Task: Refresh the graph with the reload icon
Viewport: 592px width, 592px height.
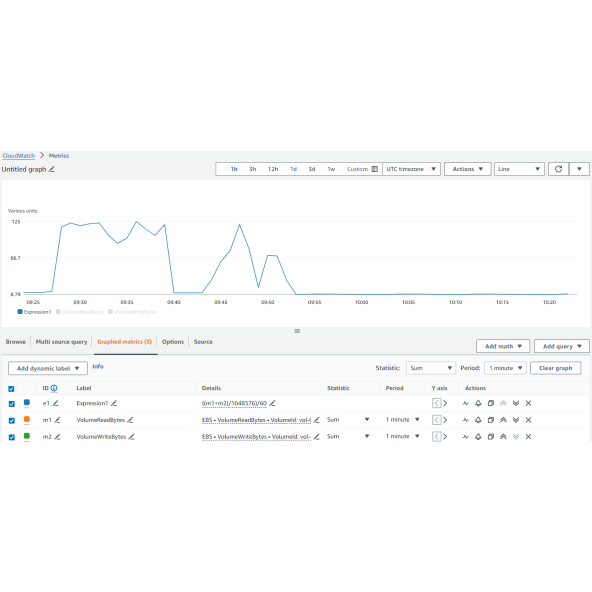Action: [558, 169]
